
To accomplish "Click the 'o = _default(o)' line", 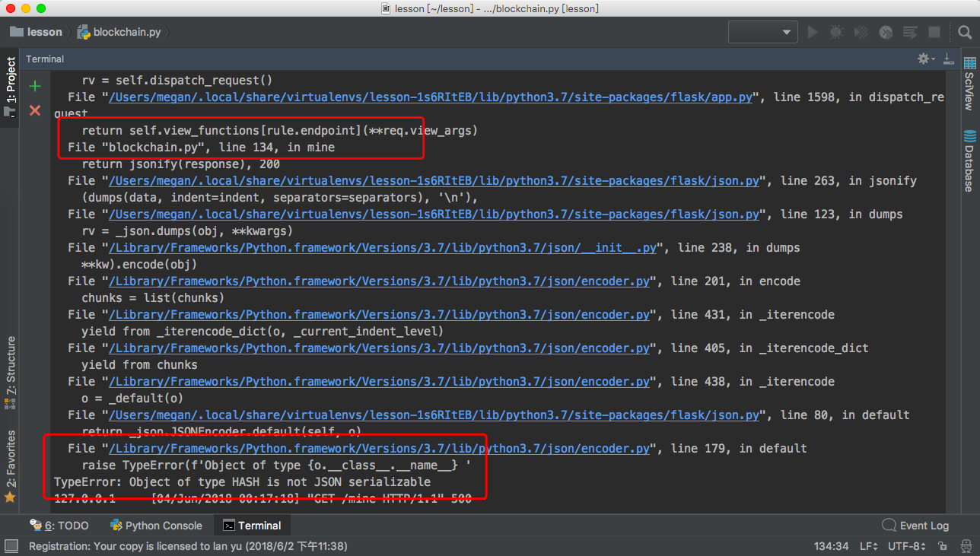I will (x=132, y=398).
